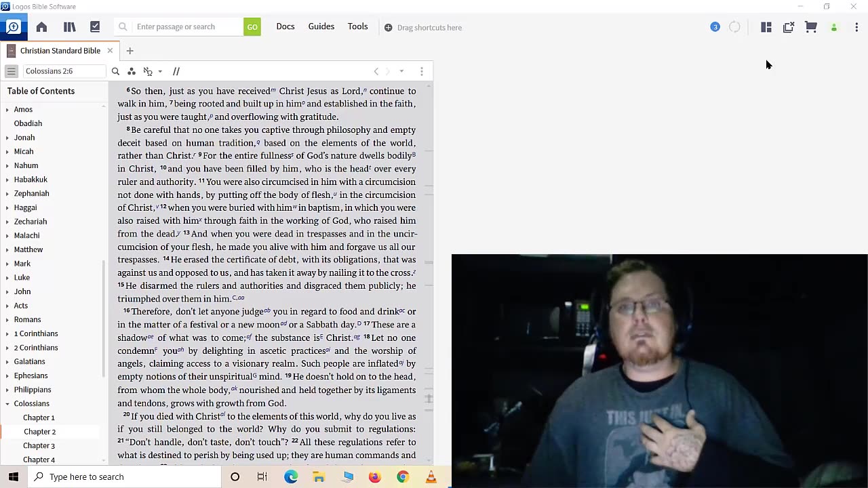
Task: Click the Windows taskbar search box
Action: coord(124,476)
